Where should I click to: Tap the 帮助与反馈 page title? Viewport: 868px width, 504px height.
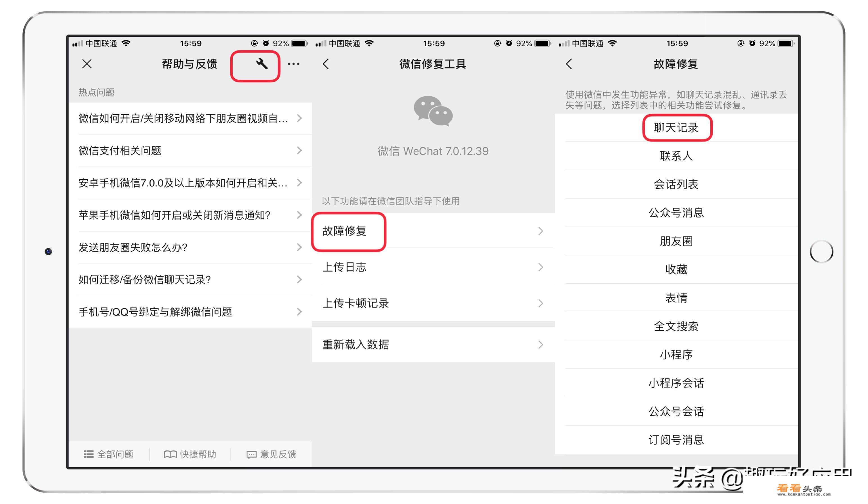[189, 64]
